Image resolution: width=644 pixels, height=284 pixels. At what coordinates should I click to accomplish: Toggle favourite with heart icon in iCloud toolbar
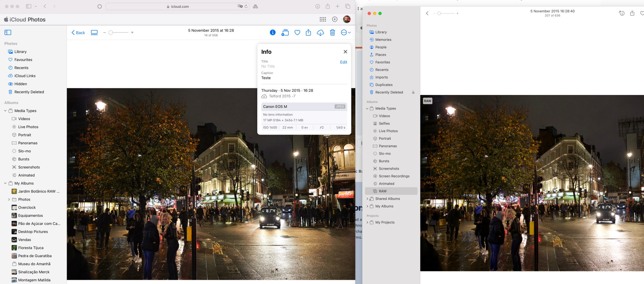[297, 33]
